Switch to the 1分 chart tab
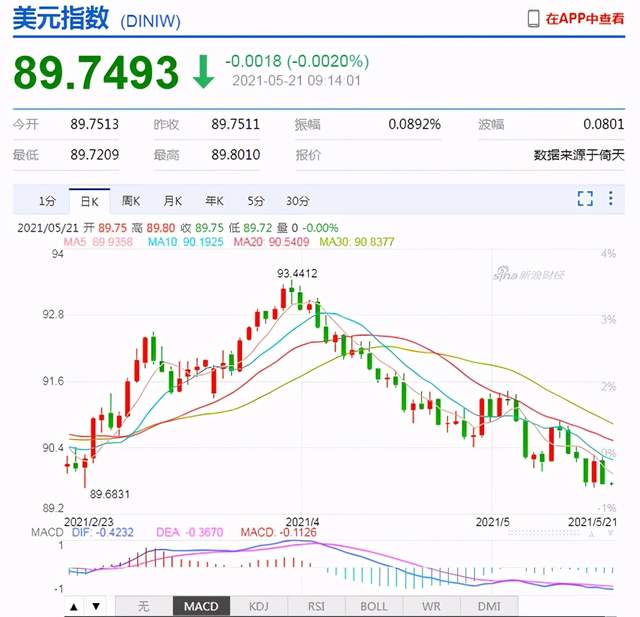 point(47,200)
